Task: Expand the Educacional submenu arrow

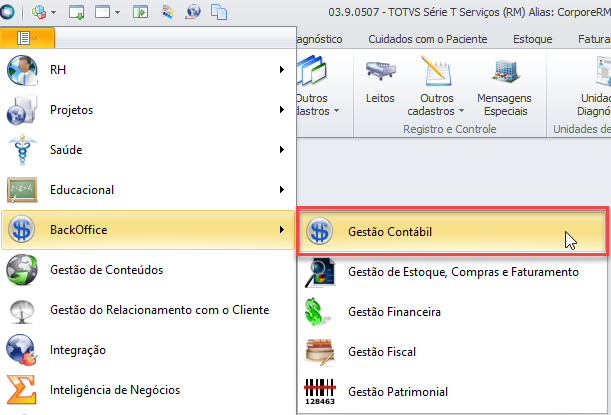Action: (282, 190)
